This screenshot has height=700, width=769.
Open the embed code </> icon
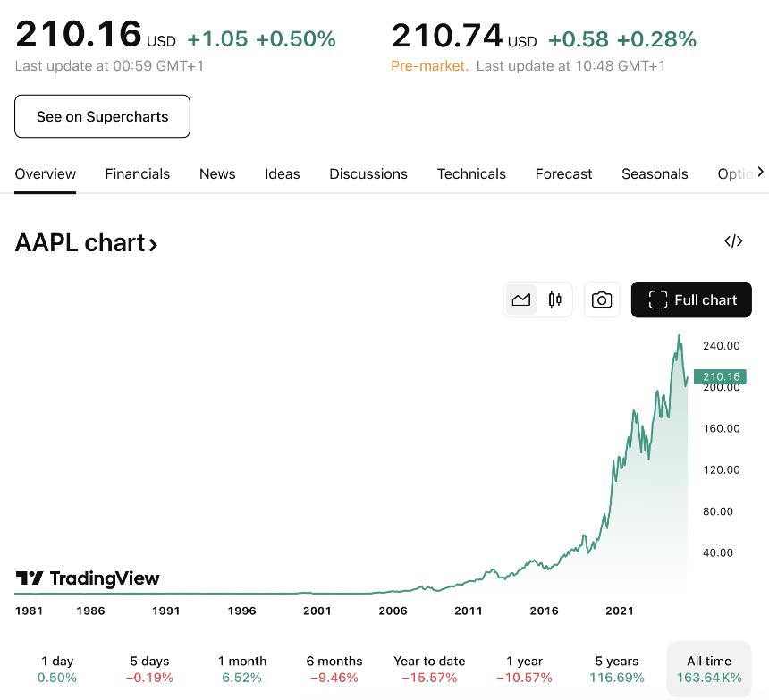[733, 241]
